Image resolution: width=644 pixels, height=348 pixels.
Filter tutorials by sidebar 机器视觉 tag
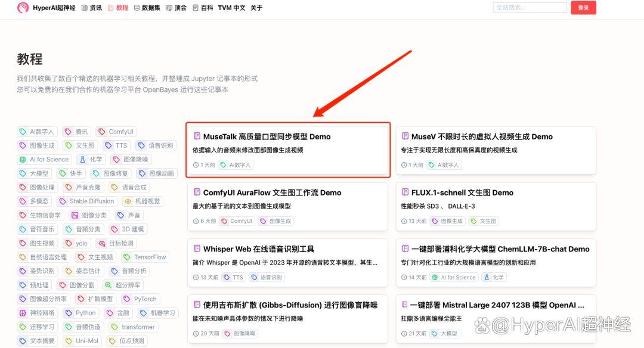pyautogui.click(x=143, y=201)
